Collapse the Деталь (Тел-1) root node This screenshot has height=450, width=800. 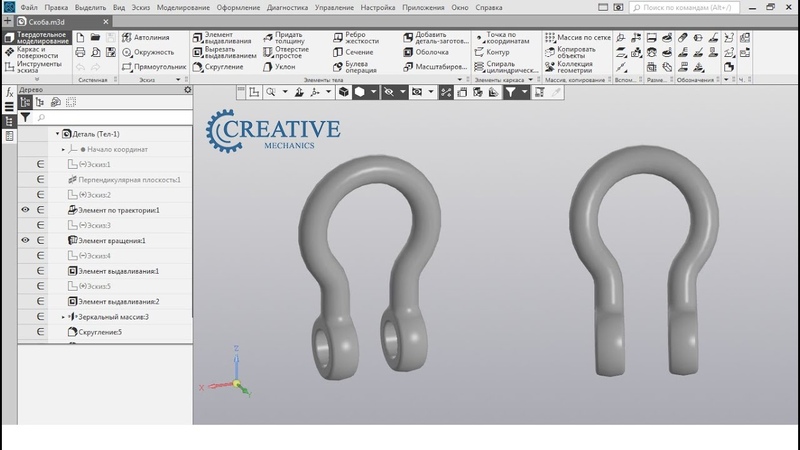pos(57,134)
